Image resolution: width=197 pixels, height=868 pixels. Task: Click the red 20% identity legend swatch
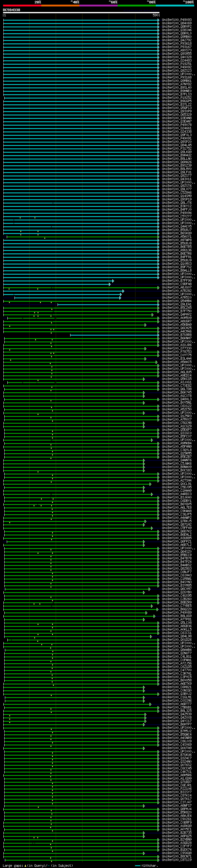pyautogui.click(x=22, y=6)
